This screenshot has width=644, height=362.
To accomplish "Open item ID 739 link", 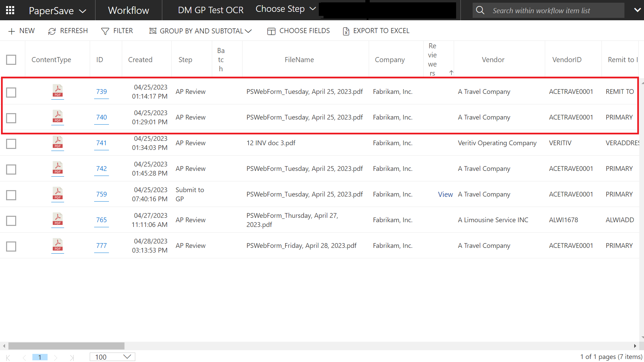I will [101, 92].
